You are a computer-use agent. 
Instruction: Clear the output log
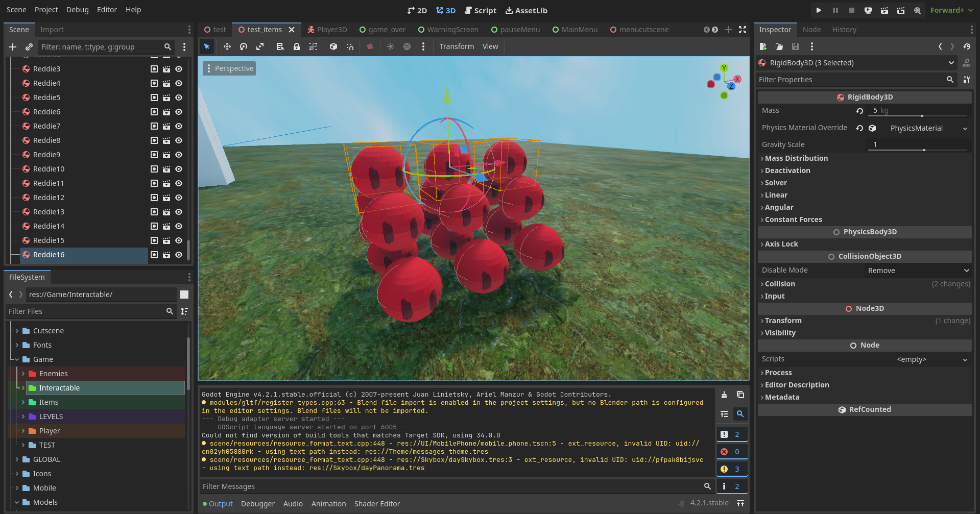click(724, 395)
